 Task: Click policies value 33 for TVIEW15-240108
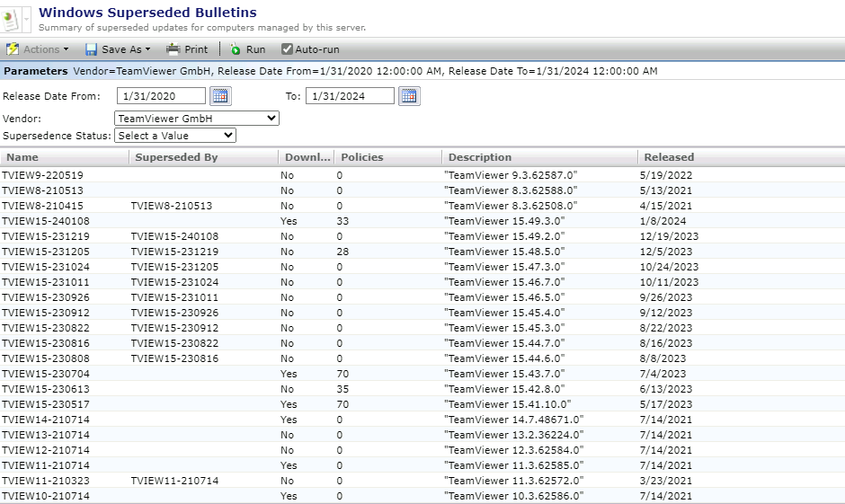click(342, 221)
